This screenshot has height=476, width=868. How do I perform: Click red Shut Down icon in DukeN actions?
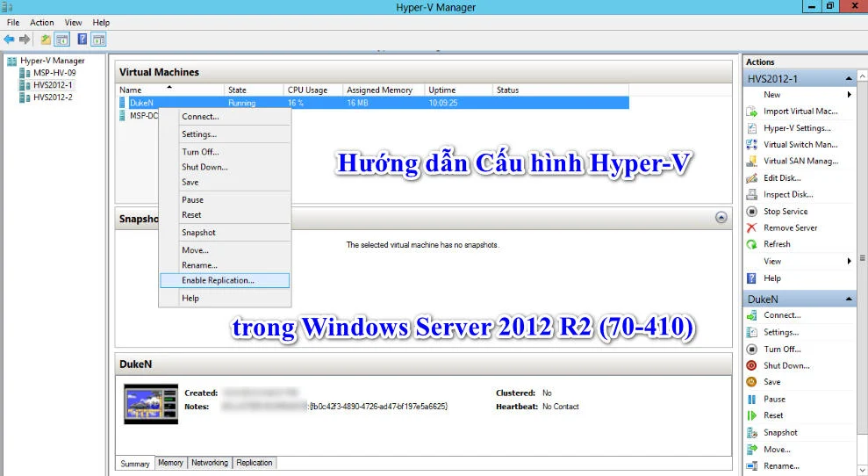751,365
